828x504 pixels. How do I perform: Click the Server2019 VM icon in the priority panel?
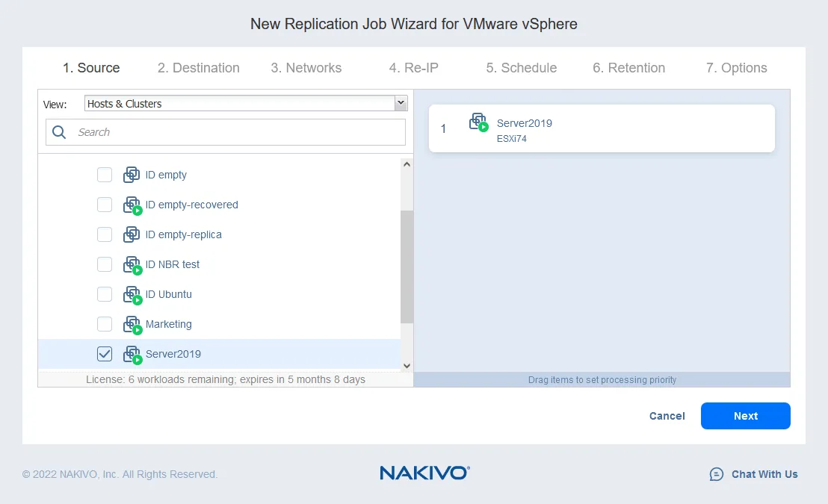coord(478,125)
